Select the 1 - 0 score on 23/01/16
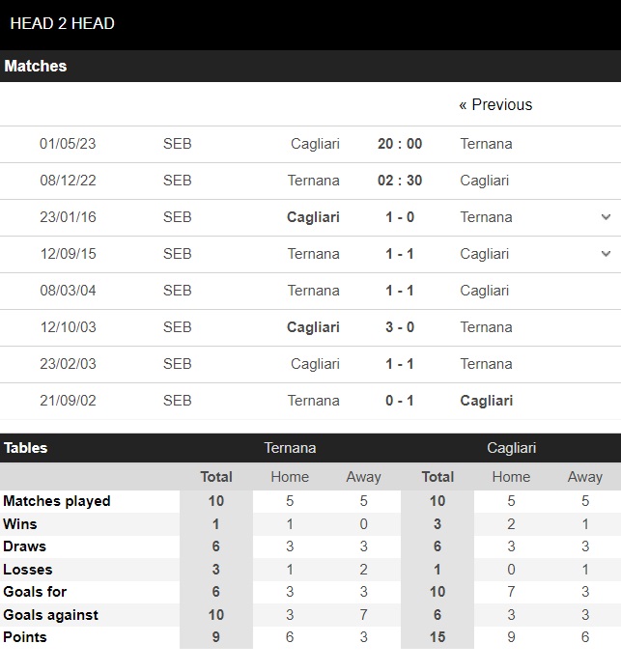 [x=400, y=217]
